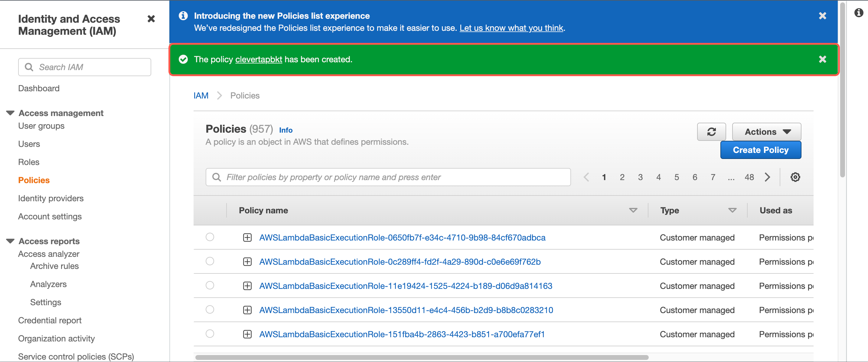Viewport: 868px width, 362px height.
Task: Open the Actions dropdown
Action: [767, 132]
